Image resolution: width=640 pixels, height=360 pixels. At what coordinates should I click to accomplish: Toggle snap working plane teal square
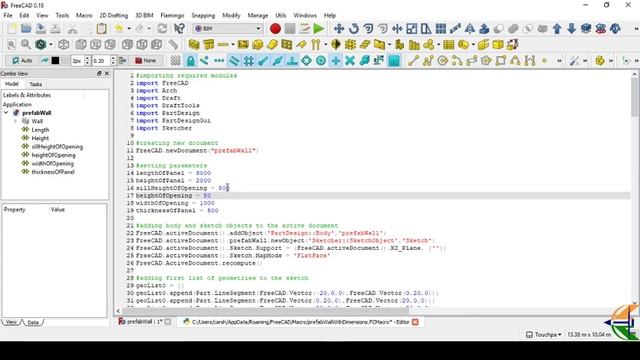(x=394, y=61)
